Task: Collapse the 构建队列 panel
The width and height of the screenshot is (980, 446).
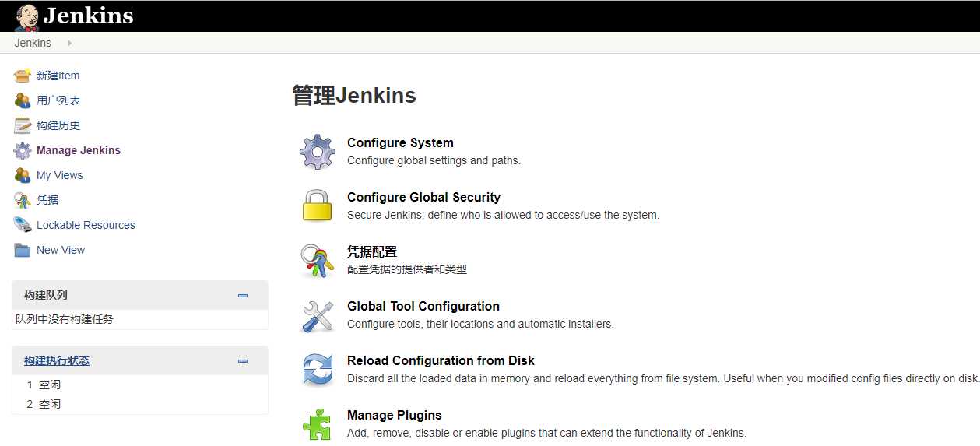Action: tap(243, 296)
